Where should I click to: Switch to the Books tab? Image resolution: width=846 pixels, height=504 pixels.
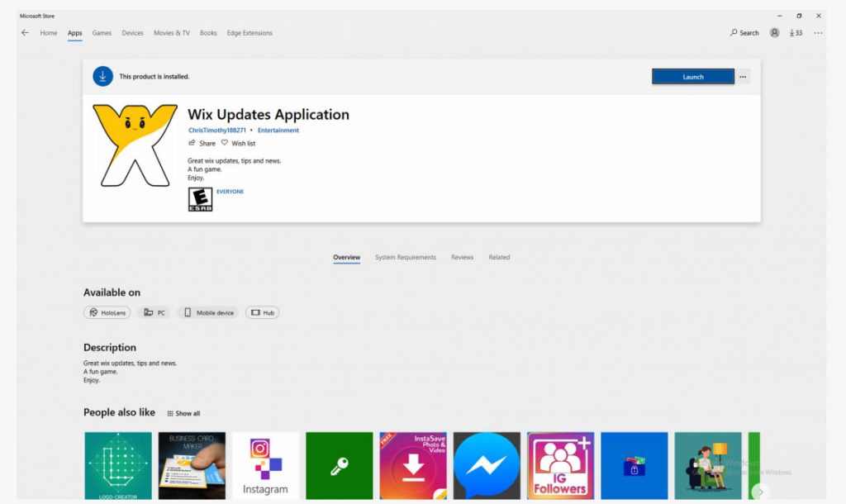pyautogui.click(x=208, y=33)
